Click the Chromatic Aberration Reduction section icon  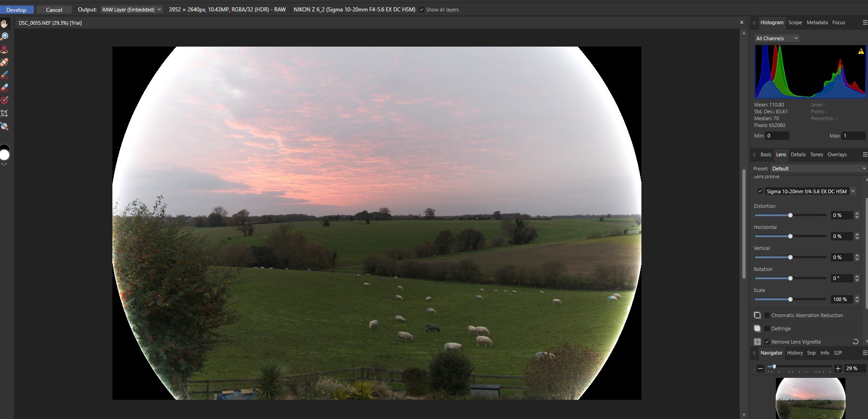[757, 315]
